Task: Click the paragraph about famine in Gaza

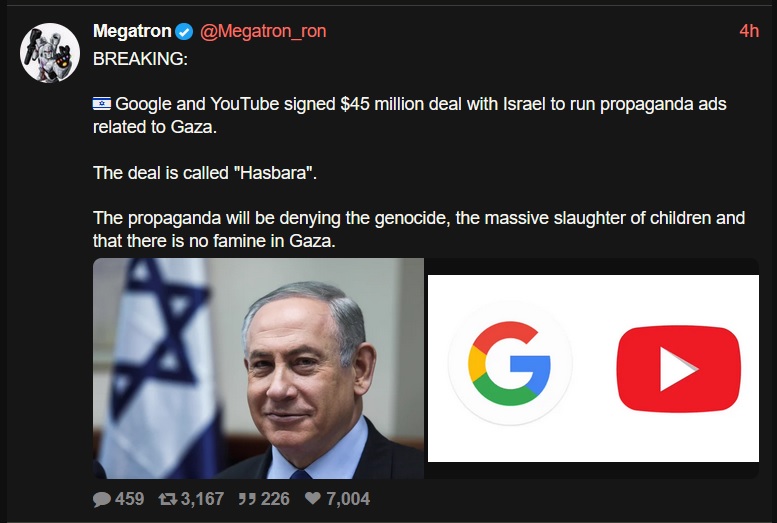Action: (x=419, y=229)
